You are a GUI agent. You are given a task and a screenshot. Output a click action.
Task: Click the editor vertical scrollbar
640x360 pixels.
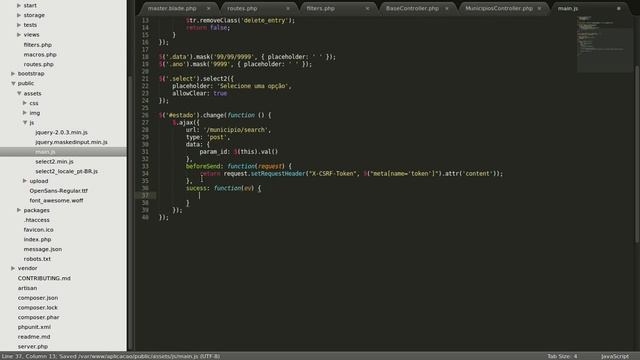tap(637, 155)
